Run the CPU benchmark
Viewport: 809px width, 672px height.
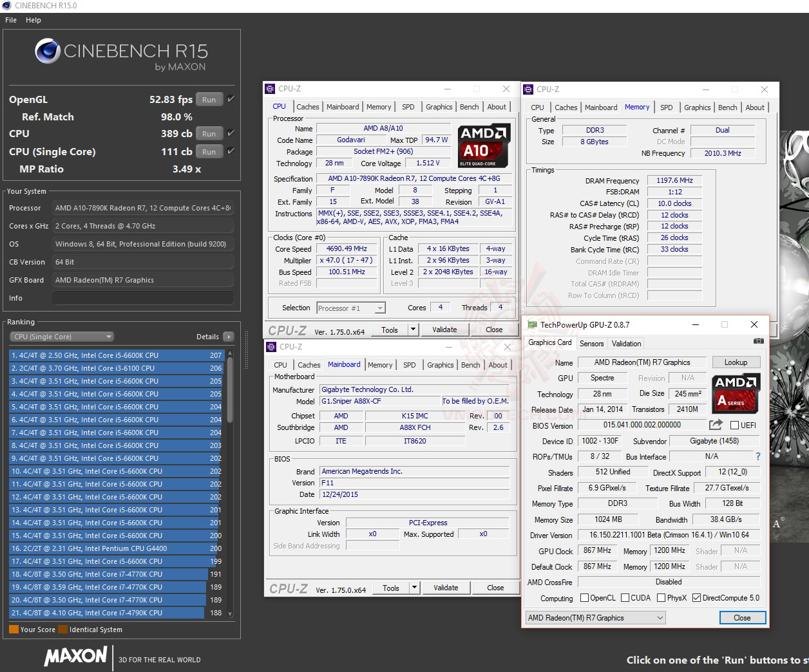(x=209, y=134)
